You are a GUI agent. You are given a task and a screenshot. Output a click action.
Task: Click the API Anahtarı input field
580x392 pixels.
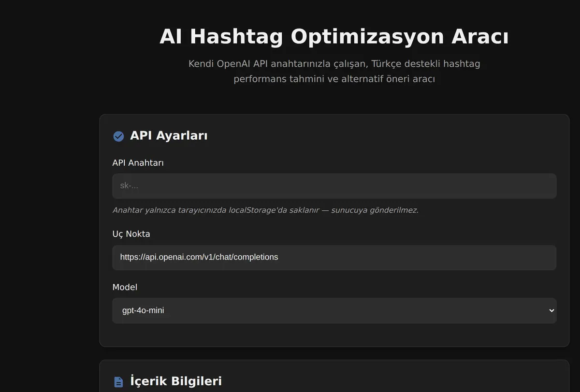pos(334,186)
